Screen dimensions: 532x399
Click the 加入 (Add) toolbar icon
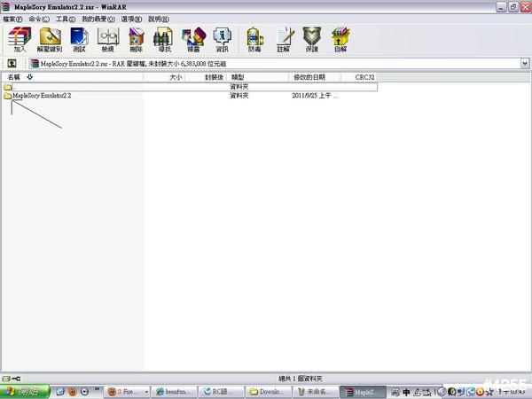tap(20, 39)
